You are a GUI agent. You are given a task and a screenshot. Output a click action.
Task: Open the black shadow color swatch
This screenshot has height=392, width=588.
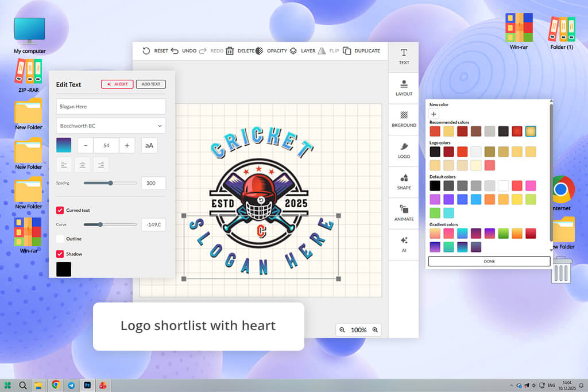64,269
